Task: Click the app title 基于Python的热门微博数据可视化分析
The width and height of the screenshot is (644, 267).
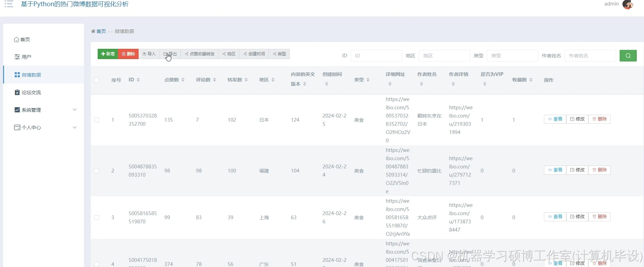Action: (75, 4)
